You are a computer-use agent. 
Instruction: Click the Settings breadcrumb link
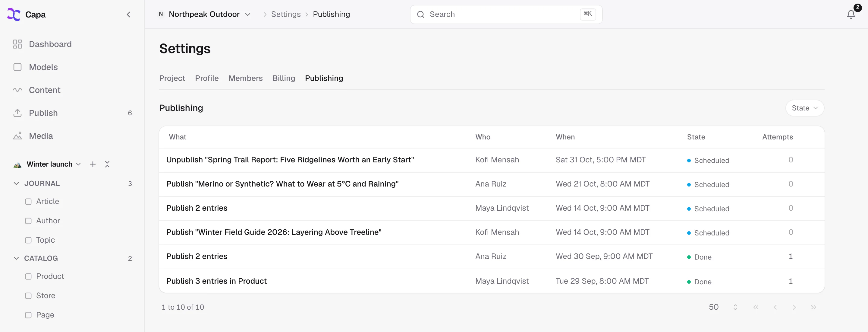point(286,14)
